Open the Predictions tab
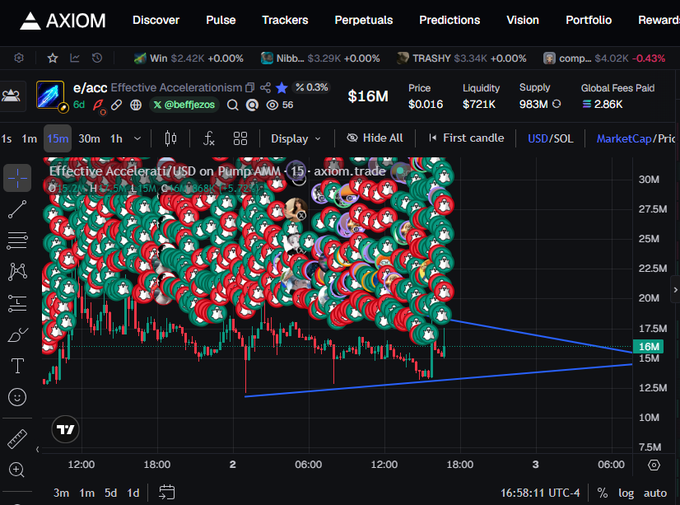Screen dimensions: 680x505 point(449,20)
